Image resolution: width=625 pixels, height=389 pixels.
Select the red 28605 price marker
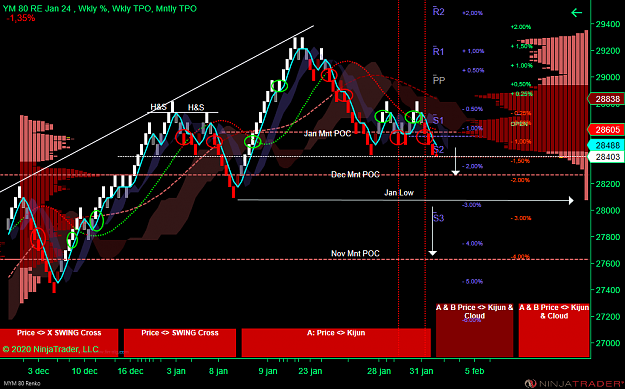pos(608,130)
